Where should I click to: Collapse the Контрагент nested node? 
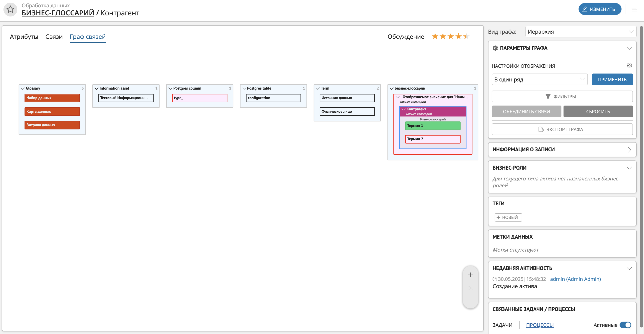403,109
